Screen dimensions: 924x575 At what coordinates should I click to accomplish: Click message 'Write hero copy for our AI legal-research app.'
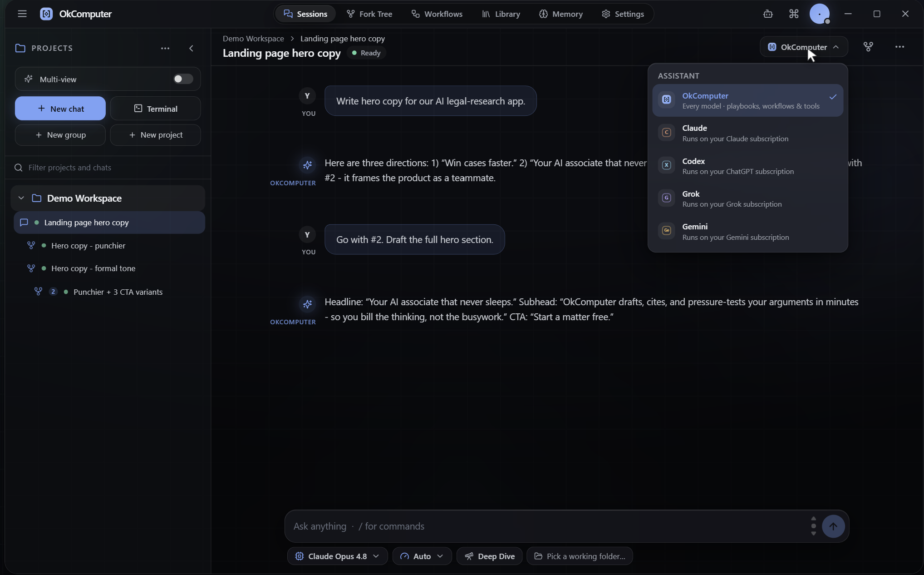(430, 101)
